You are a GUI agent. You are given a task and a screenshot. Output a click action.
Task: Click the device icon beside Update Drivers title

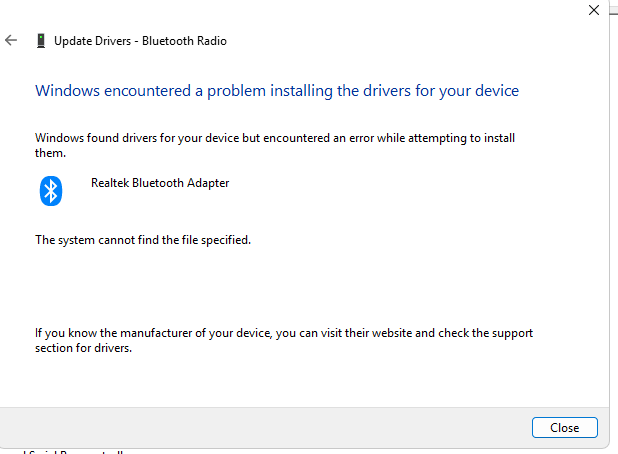(40, 41)
